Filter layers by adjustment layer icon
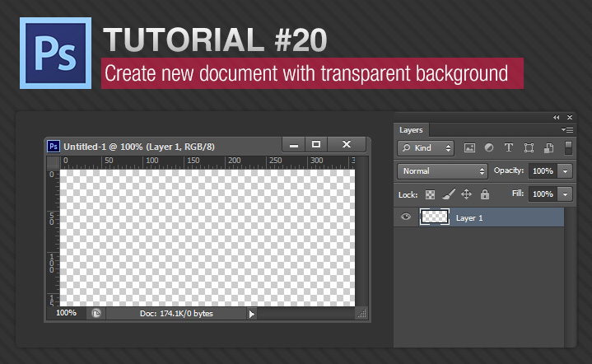The width and height of the screenshot is (592, 364). point(488,148)
